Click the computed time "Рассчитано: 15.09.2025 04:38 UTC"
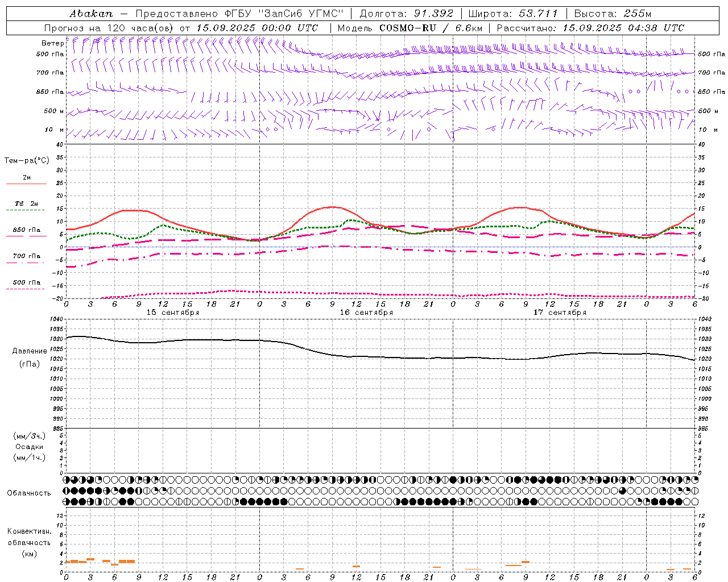The image size is (728, 582). [590, 28]
